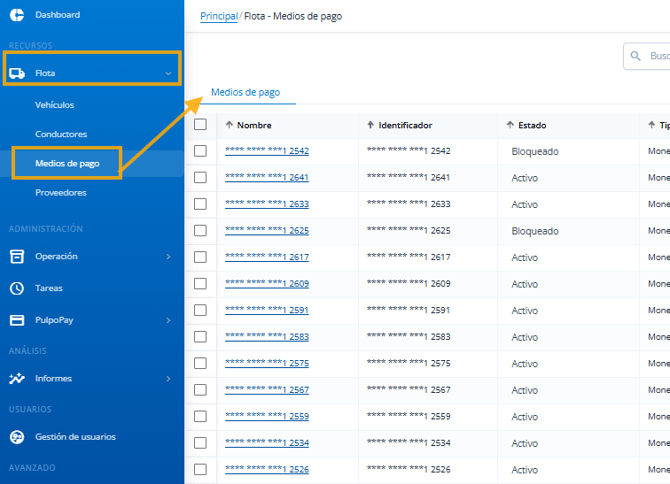Viewport: 670px width, 484px height.
Task: Collapse the Flota menu chevron
Action: (x=168, y=73)
